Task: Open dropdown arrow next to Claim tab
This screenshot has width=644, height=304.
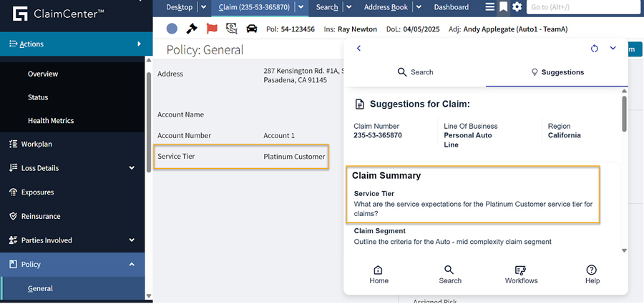Action: (301, 7)
